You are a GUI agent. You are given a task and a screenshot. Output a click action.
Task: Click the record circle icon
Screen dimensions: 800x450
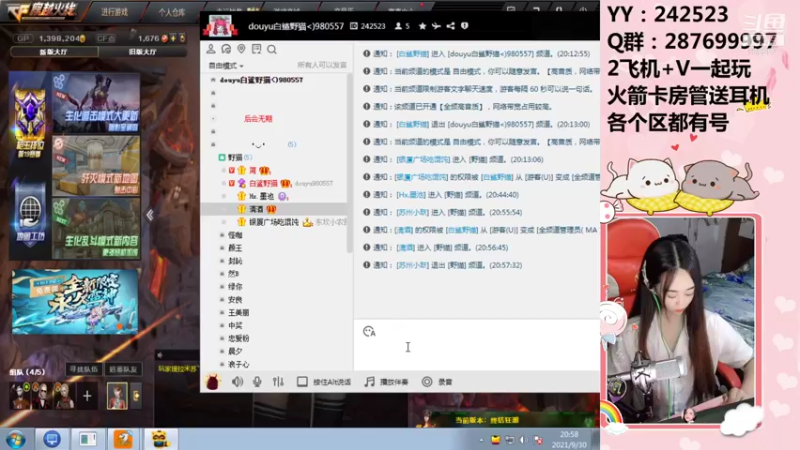pyautogui.click(x=427, y=382)
